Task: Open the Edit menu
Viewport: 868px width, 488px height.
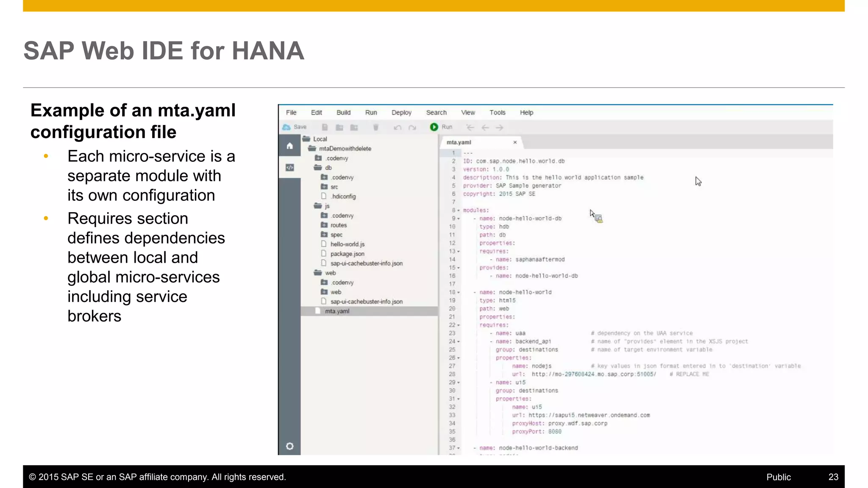Action: (x=317, y=113)
